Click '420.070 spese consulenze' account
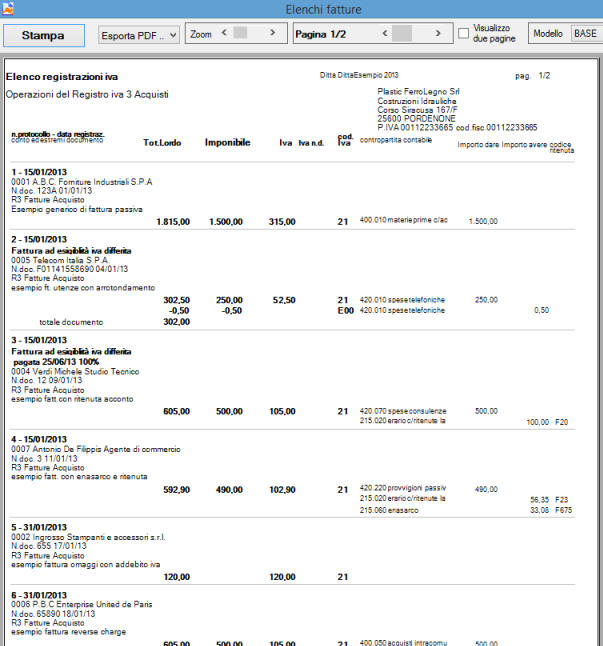 (x=403, y=411)
